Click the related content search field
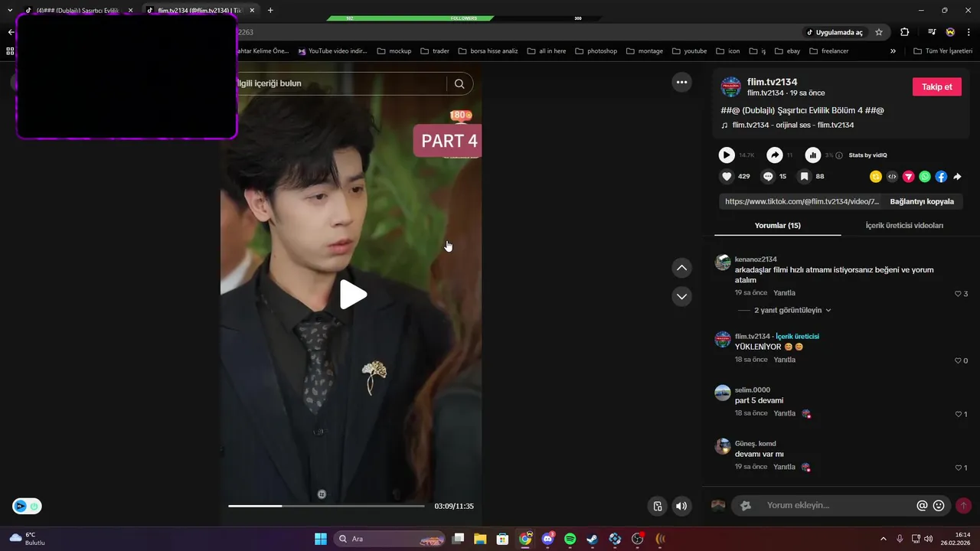This screenshot has height=551, width=980. 341,83
